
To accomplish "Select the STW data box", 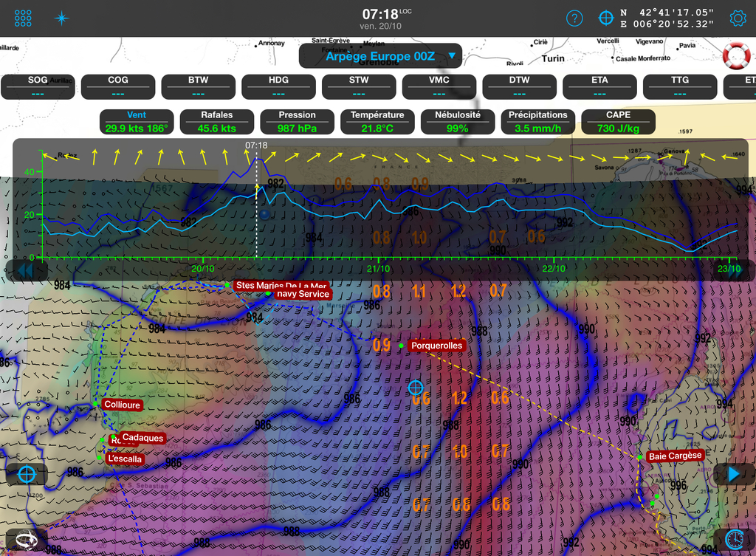I will 359,86.
